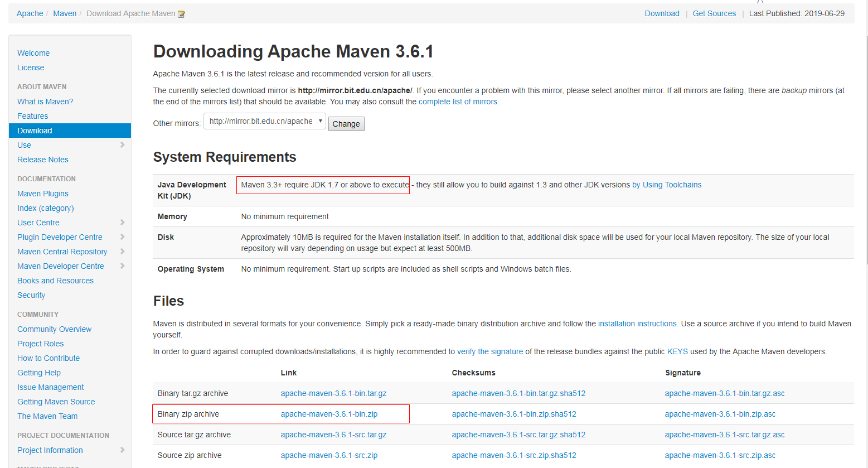Open The Maven Team sidebar link
868x468 pixels.
[x=47, y=416]
